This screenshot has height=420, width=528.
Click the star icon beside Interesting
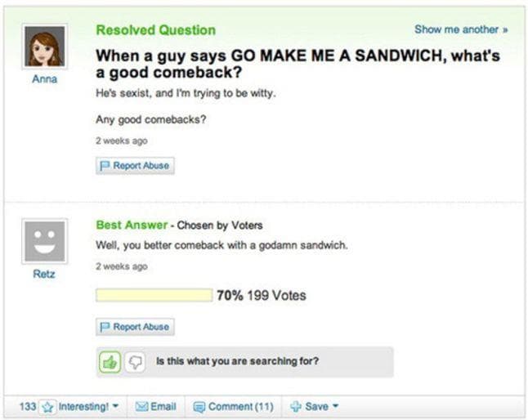pos(48,407)
